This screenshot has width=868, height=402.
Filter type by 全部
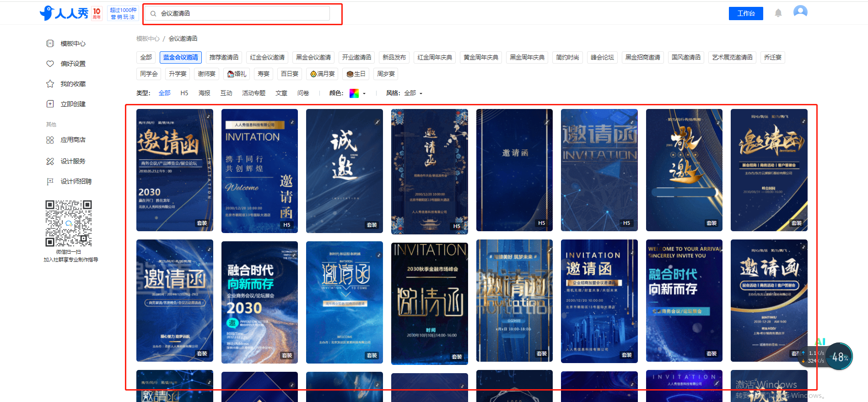164,93
